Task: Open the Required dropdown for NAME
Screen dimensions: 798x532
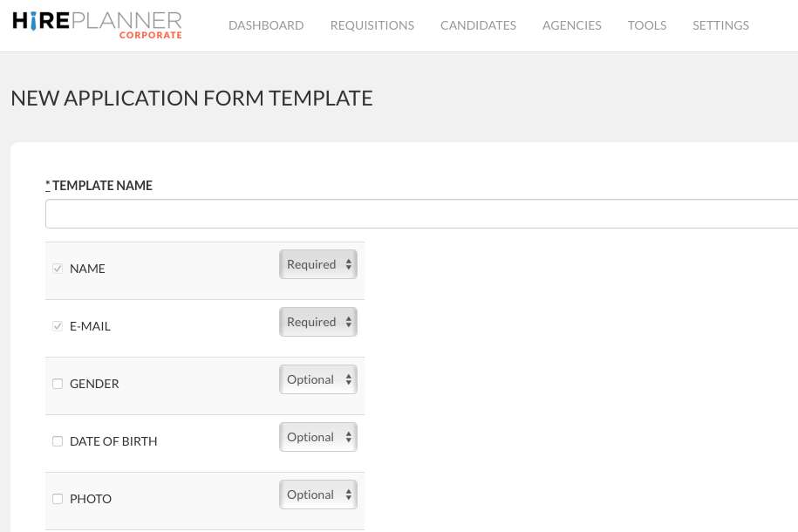Action: click(x=317, y=263)
